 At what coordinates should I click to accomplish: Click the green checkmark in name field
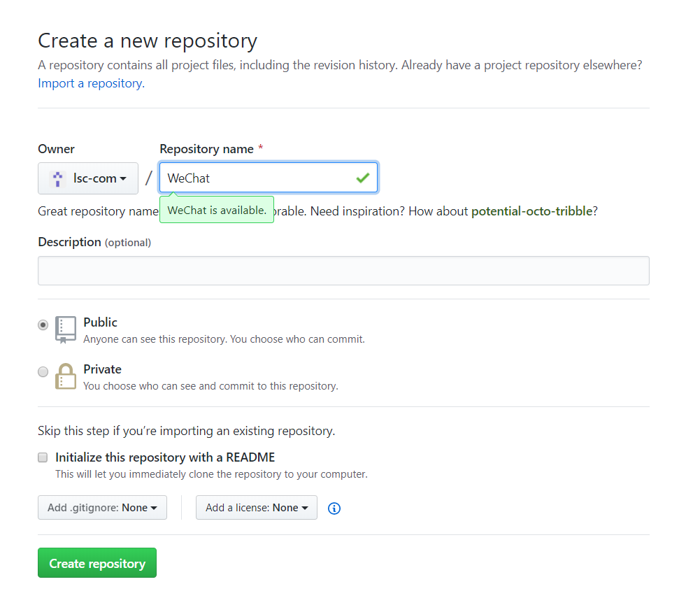point(363,178)
